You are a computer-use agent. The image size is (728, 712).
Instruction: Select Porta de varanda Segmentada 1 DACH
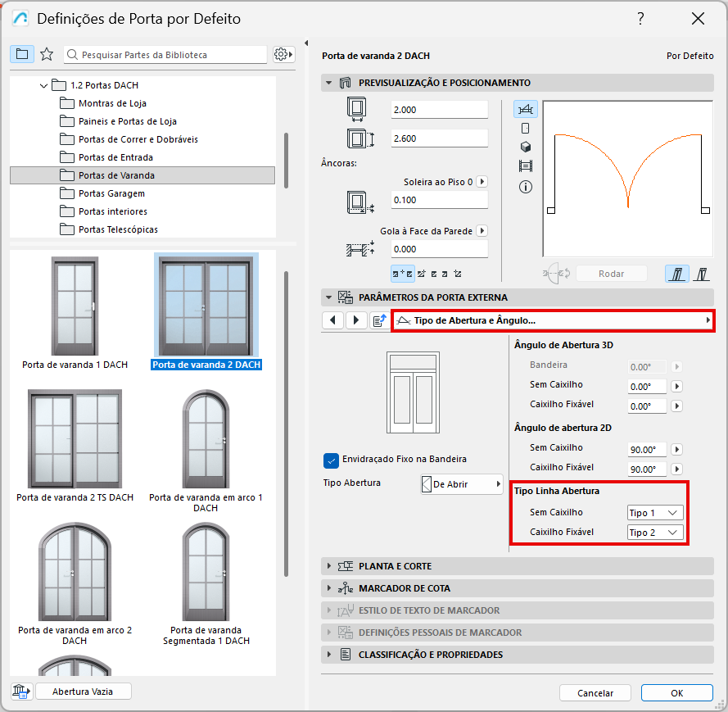click(206, 572)
